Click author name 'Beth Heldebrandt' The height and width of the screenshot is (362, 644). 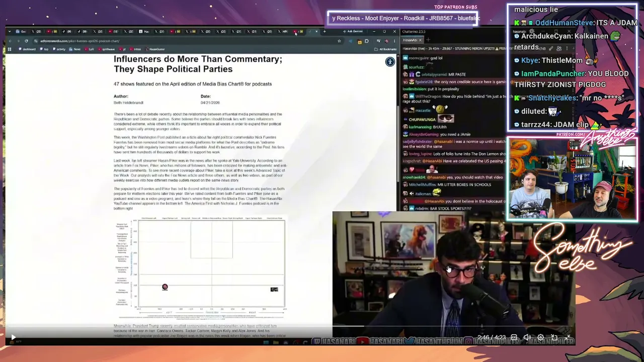pos(128,103)
